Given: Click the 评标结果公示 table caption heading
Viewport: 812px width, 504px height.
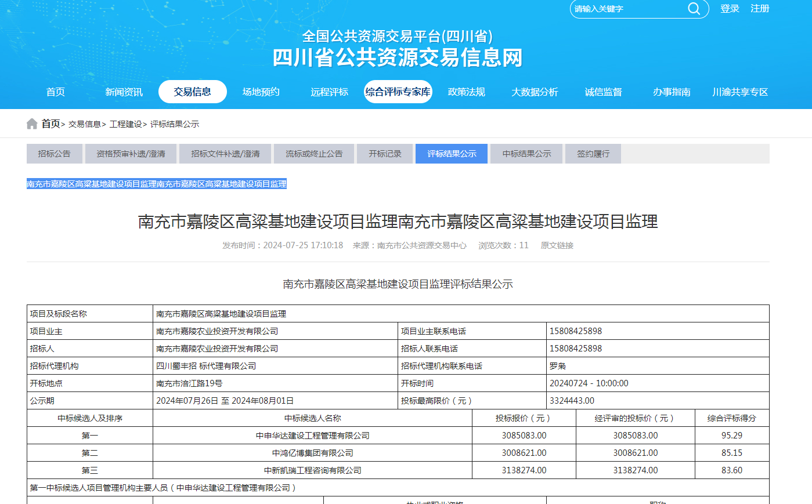Looking at the screenshot, I should pos(398,284).
